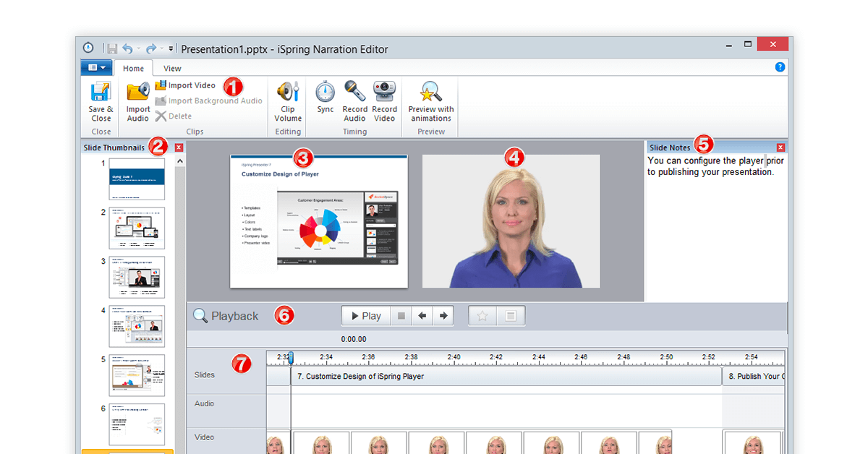Select slide 6 thumbnail
868x454 pixels.
[137, 424]
